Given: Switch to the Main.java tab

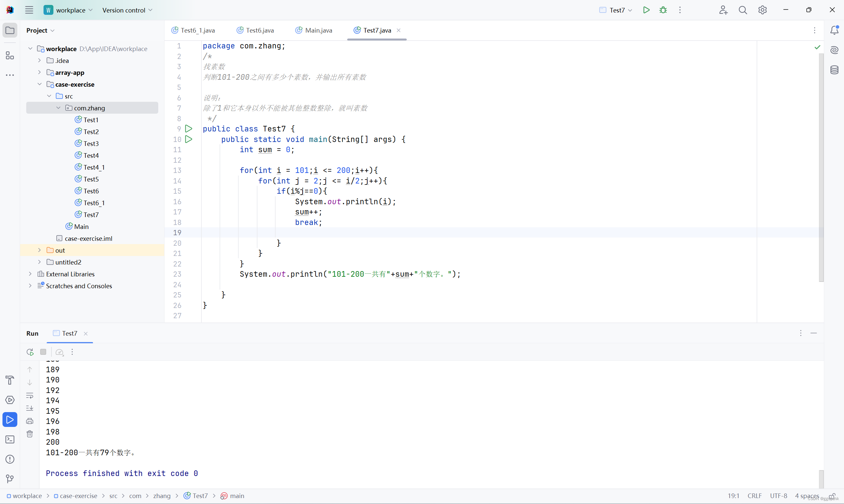Looking at the screenshot, I should coord(314,30).
